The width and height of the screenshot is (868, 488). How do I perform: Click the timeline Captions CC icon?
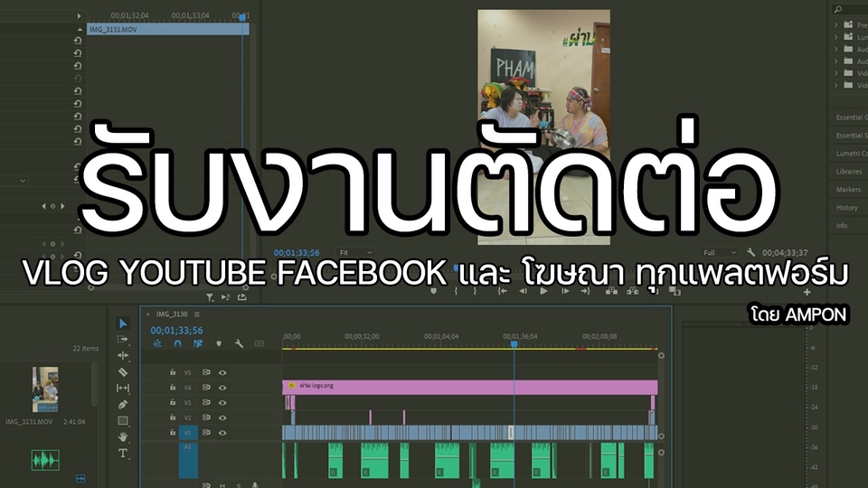click(259, 343)
